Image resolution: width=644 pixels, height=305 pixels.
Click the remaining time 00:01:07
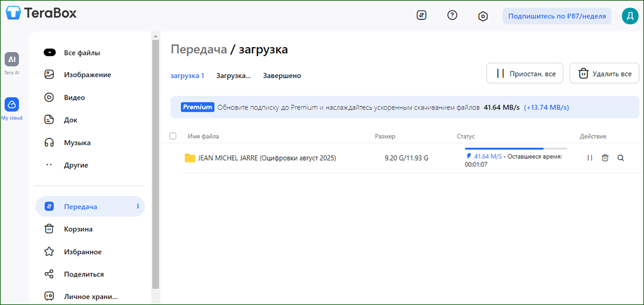476,164
